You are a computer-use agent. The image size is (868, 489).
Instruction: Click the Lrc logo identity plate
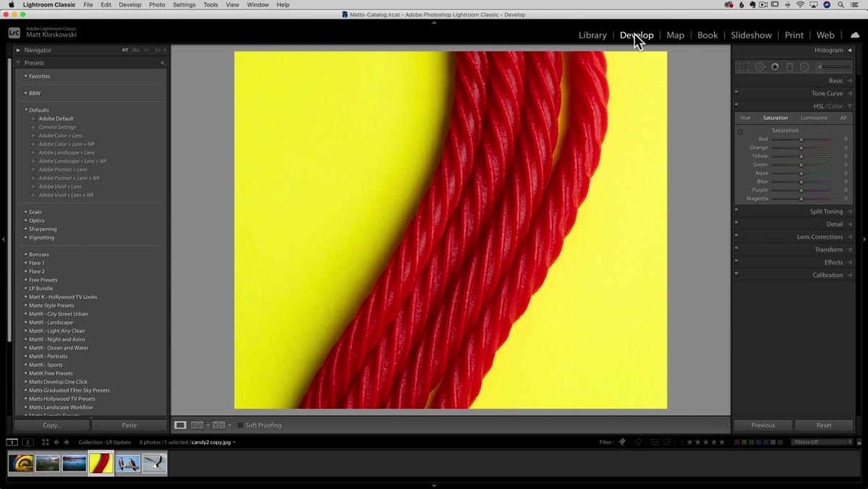14,33
